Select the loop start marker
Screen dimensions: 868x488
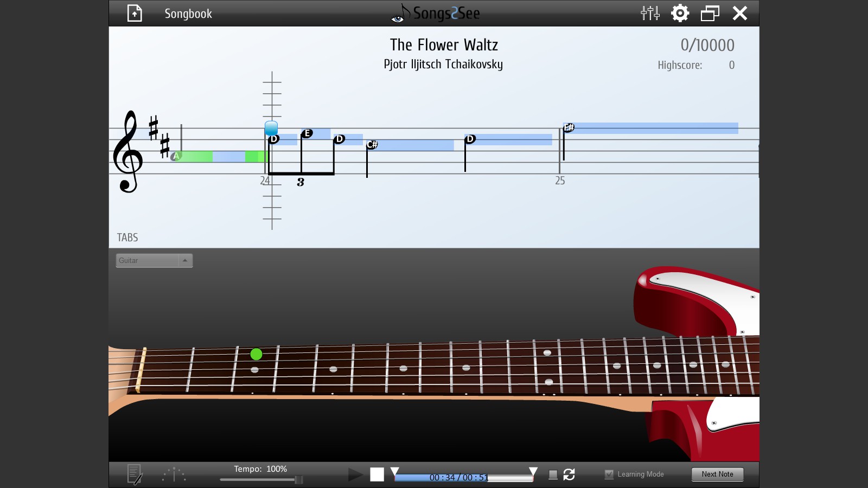pos(395,471)
